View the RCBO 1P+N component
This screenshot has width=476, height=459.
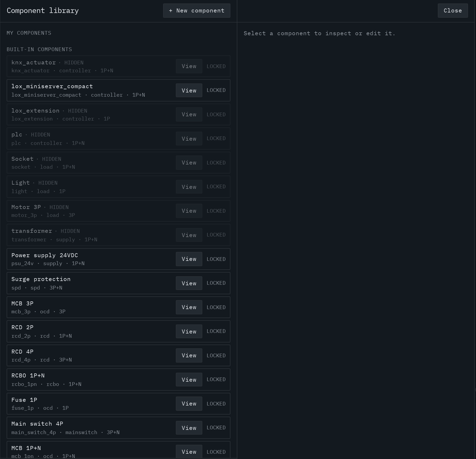pos(189,380)
